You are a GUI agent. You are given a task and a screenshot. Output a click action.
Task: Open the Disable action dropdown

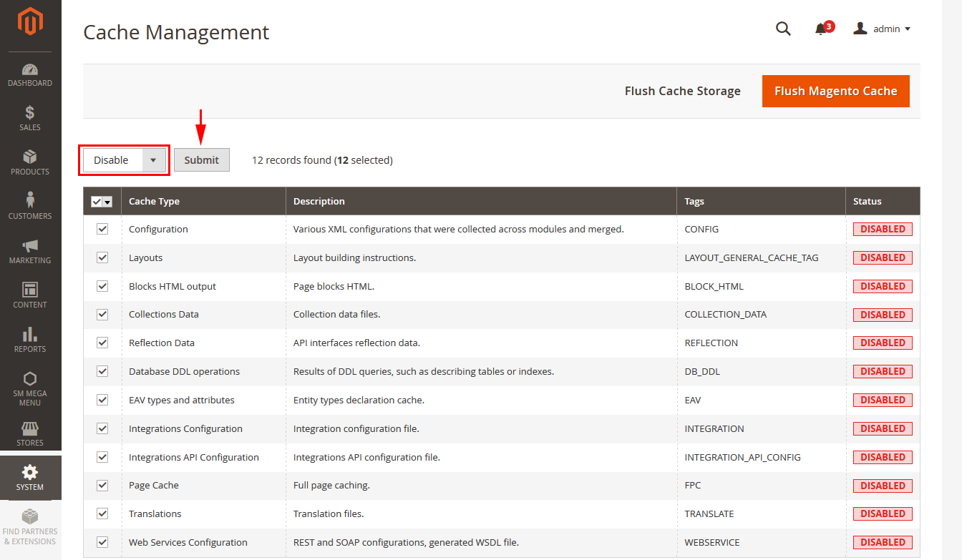coord(125,160)
